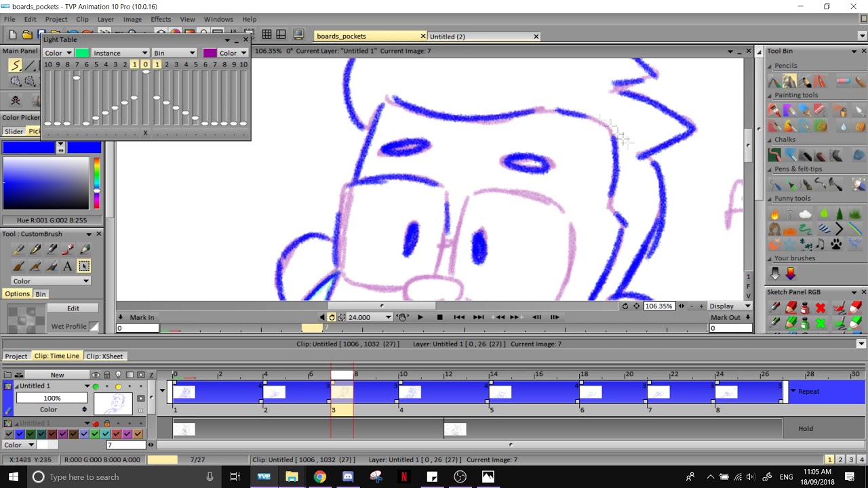868x488 pixels.
Task: Click the green X in Sketch Panel RGB
Action: click(821, 323)
